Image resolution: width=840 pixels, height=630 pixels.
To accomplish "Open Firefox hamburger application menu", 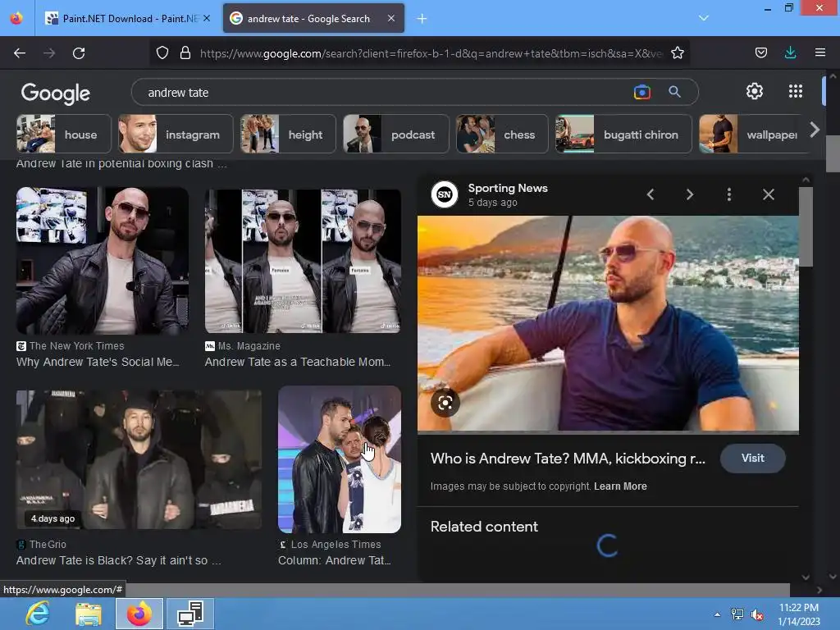I will [x=820, y=52].
